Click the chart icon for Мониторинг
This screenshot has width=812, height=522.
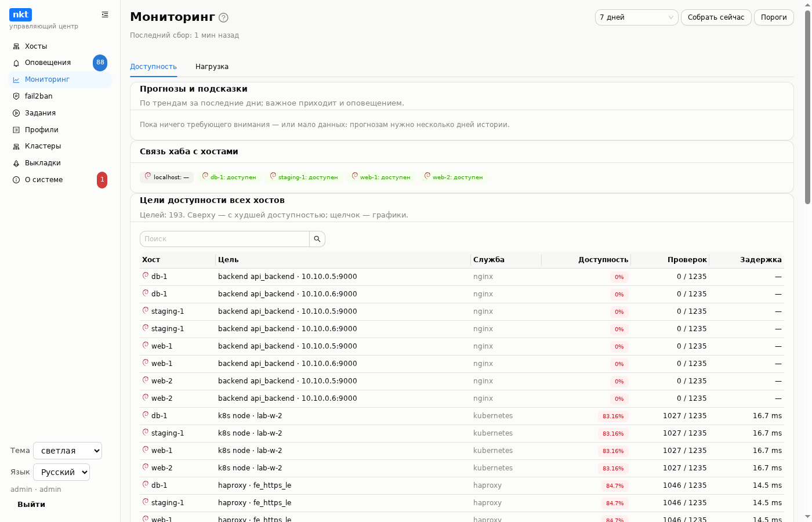[16, 79]
